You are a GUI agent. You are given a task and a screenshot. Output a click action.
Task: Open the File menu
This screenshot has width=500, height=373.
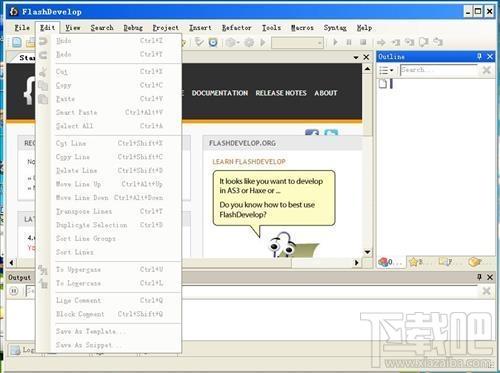pyautogui.click(x=22, y=28)
